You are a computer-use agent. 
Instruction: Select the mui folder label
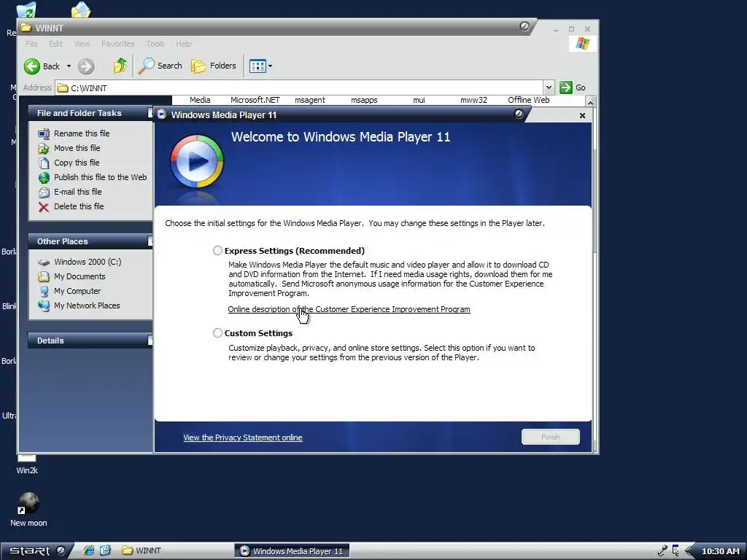pos(419,100)
